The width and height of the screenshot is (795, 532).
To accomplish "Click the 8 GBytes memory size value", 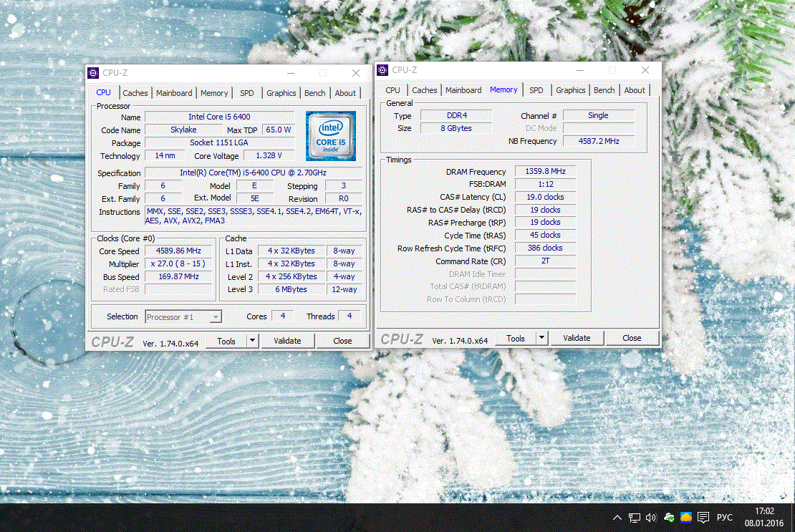I will pos(457,128).
